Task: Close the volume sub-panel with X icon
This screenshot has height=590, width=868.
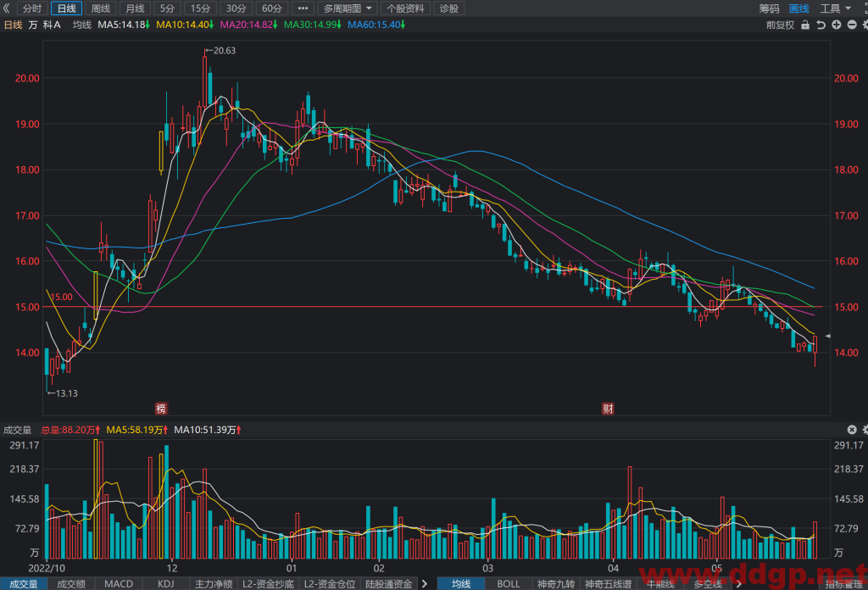Action: 852,430
